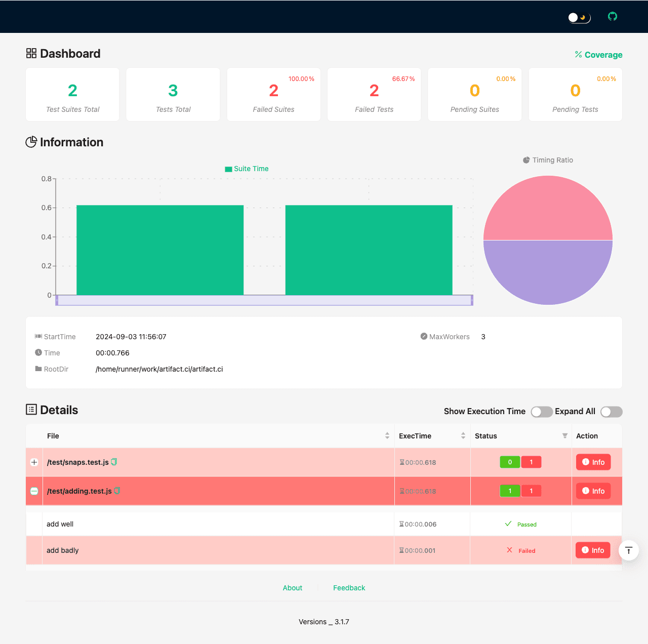648x644 pixels.
Task: Open the Coverage report link
Action: pyautogui.click(x=598, y=55)
